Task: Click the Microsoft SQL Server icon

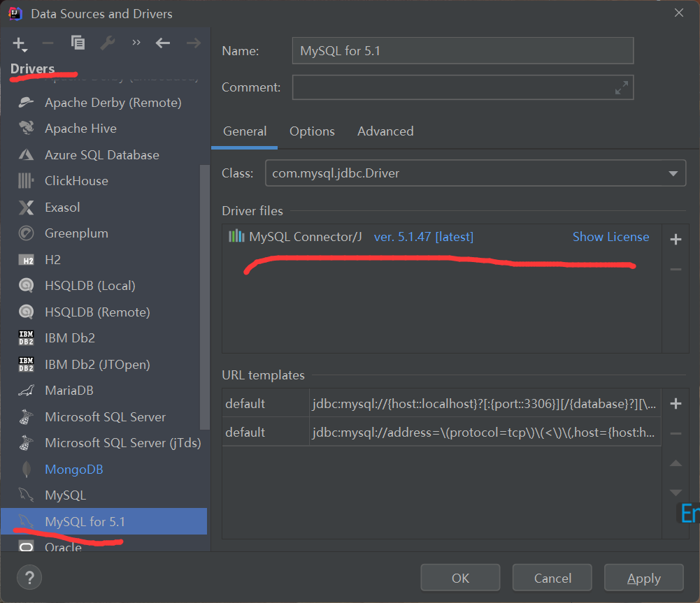Action: click(x=26, y=416)
